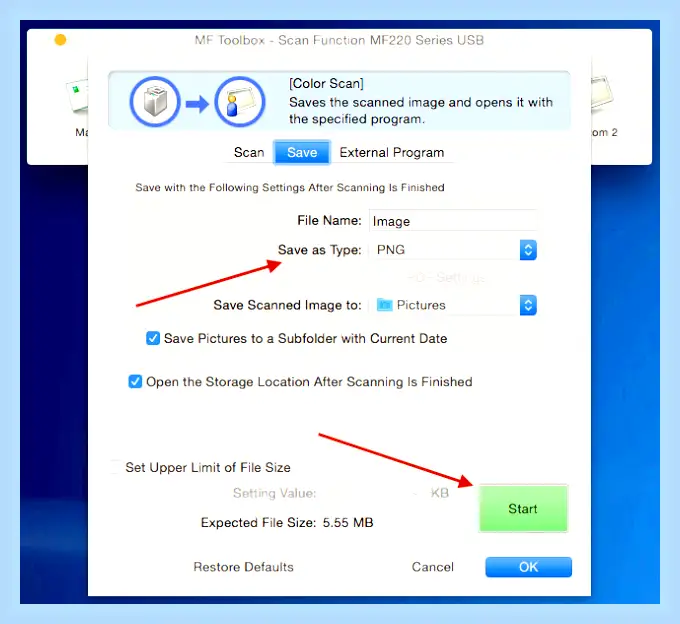Click the MF Toolbox window title text
The image size is (680, 624).
click(339, 40)
